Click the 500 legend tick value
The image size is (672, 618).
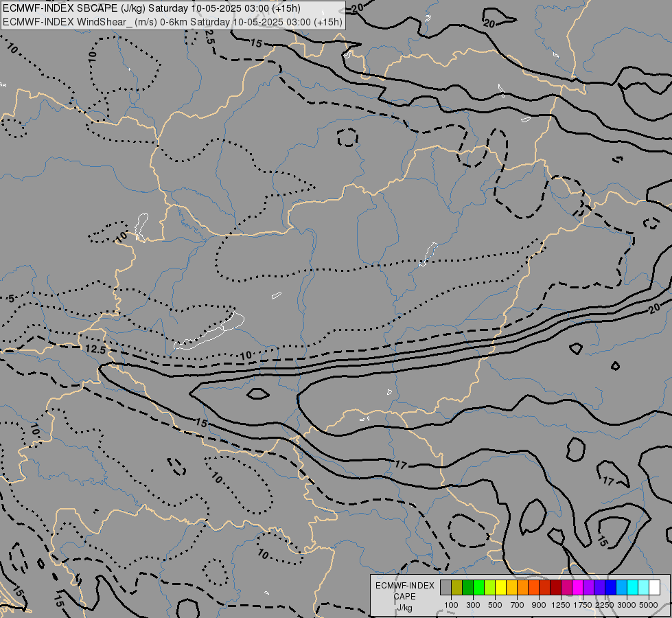pyautogui.click(x=495, y=605)
